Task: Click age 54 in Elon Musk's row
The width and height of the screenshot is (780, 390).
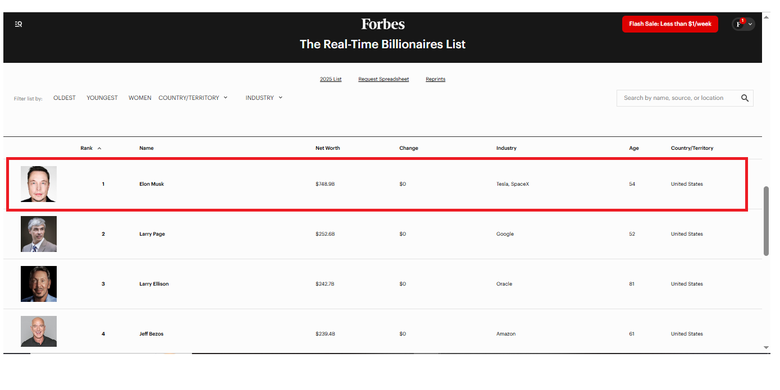Action: pyautogui.click(x=632, y=184)
